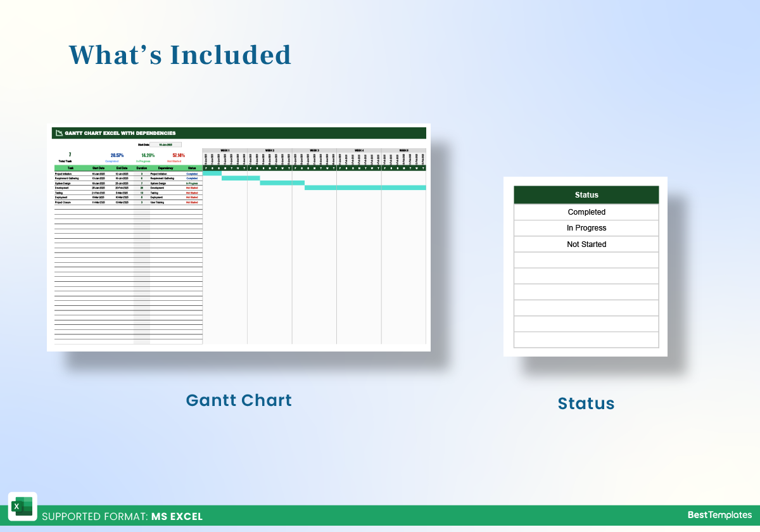Click the Total Task count of 7
The image size is (760, 532).
[x=70, y=154]
